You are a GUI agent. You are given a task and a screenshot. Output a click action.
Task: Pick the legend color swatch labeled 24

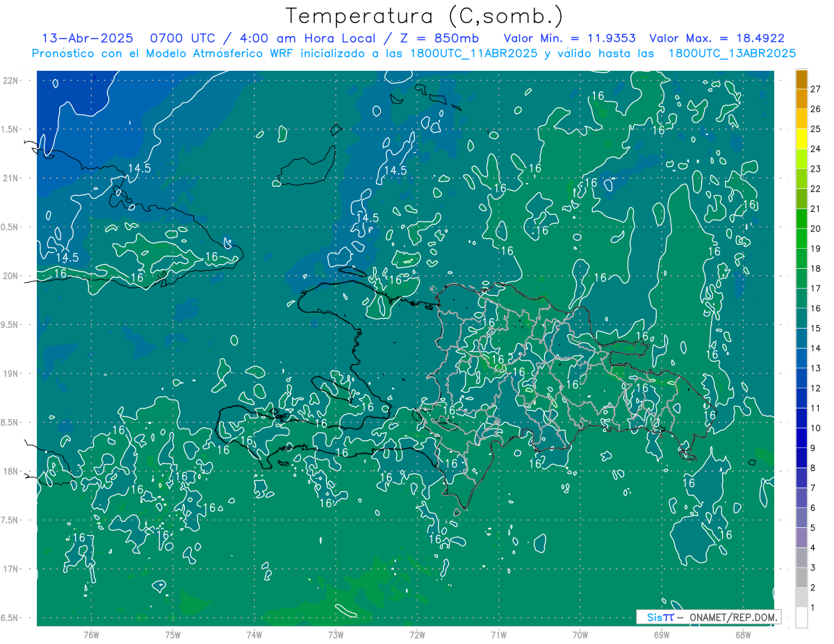tap(801, 140)
